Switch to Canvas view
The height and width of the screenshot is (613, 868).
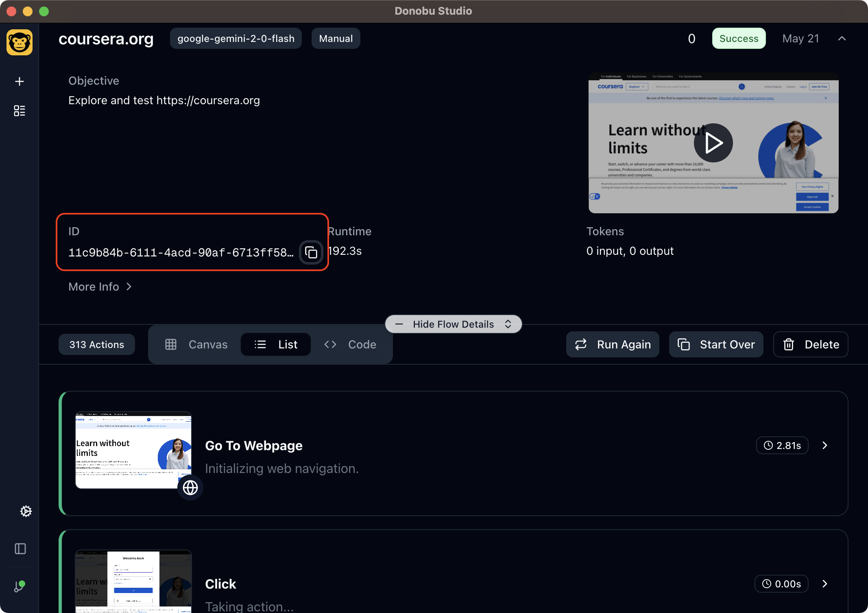pyautogui.click(x=196, y=344)
